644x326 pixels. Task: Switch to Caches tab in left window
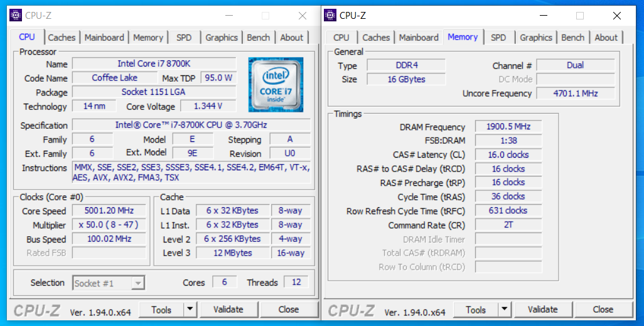(x=62, y=38)
